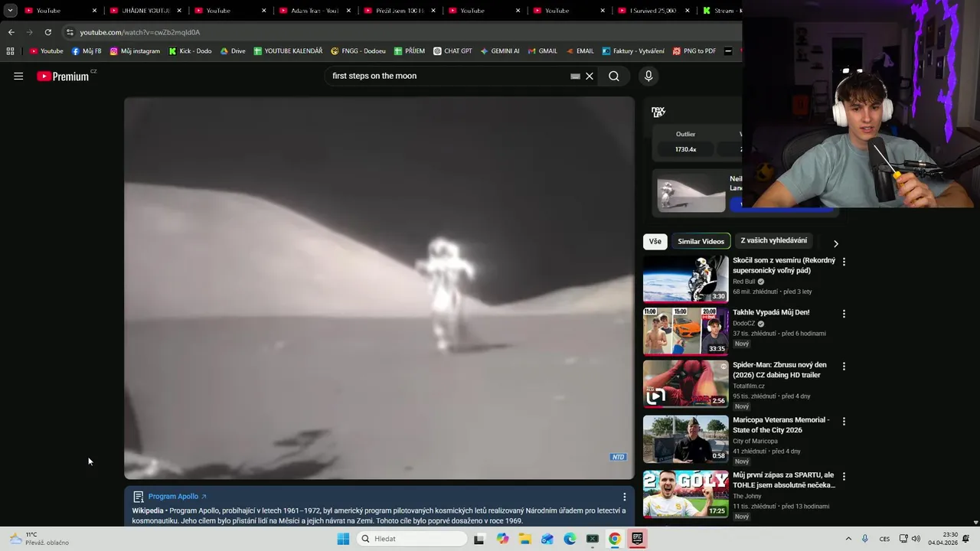Click the Windows taskbar Hledat search box
This screenshot has height=551, width=980.
click(412, 539)
